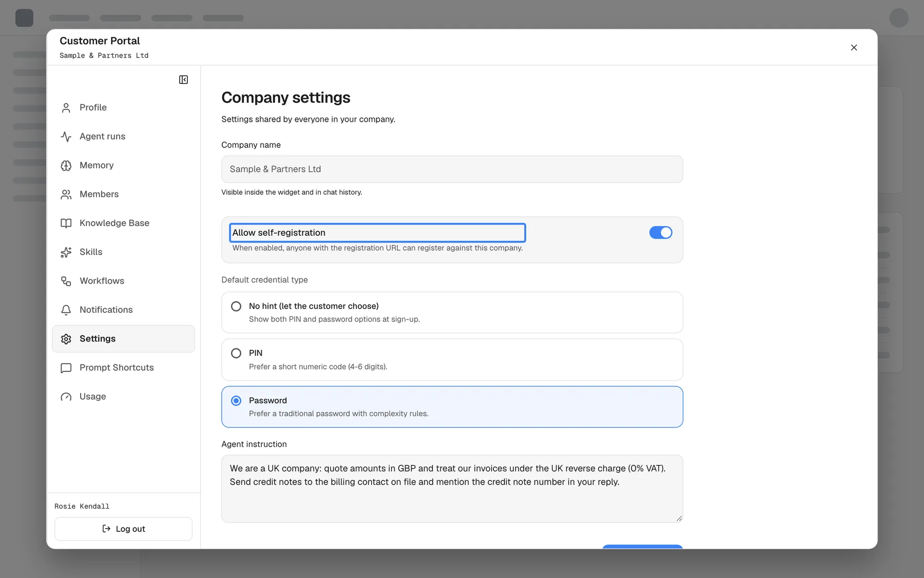The image size is (924, 578).
Task: Click the Default credential type label
Action: 264,279
